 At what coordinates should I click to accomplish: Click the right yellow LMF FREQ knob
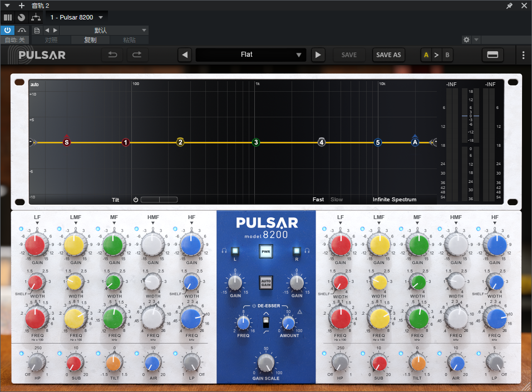click(380, 318)
